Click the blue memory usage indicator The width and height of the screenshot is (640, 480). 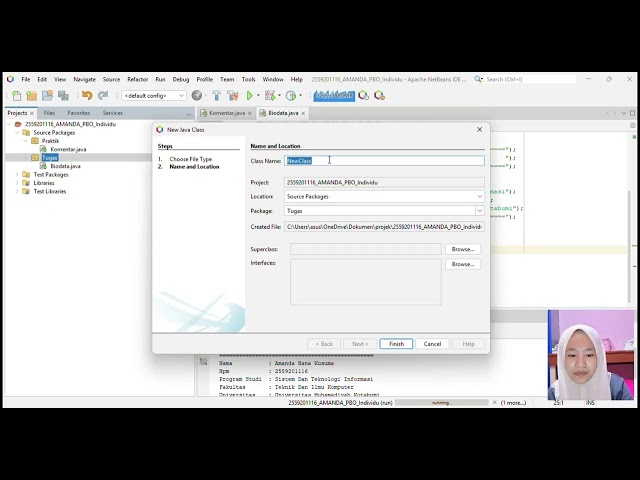(334, 96)
